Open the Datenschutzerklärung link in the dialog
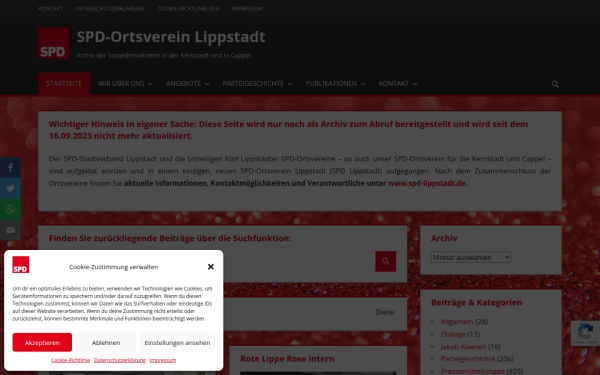 120,360
